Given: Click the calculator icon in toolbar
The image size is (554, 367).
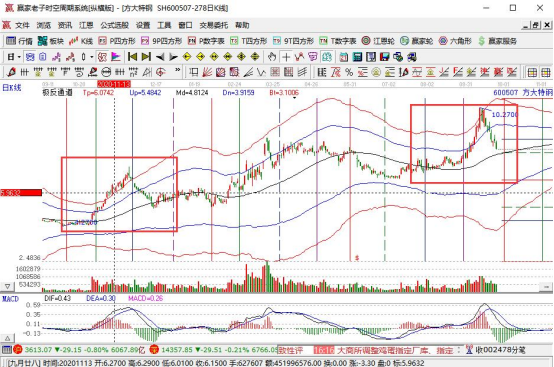Looking at the screenshot, I should tap(357, 57).
